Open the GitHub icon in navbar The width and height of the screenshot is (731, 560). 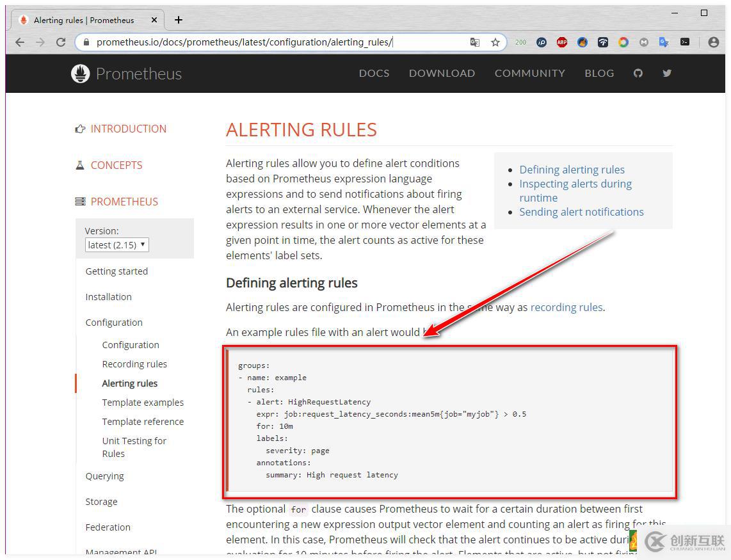(638, 73)
